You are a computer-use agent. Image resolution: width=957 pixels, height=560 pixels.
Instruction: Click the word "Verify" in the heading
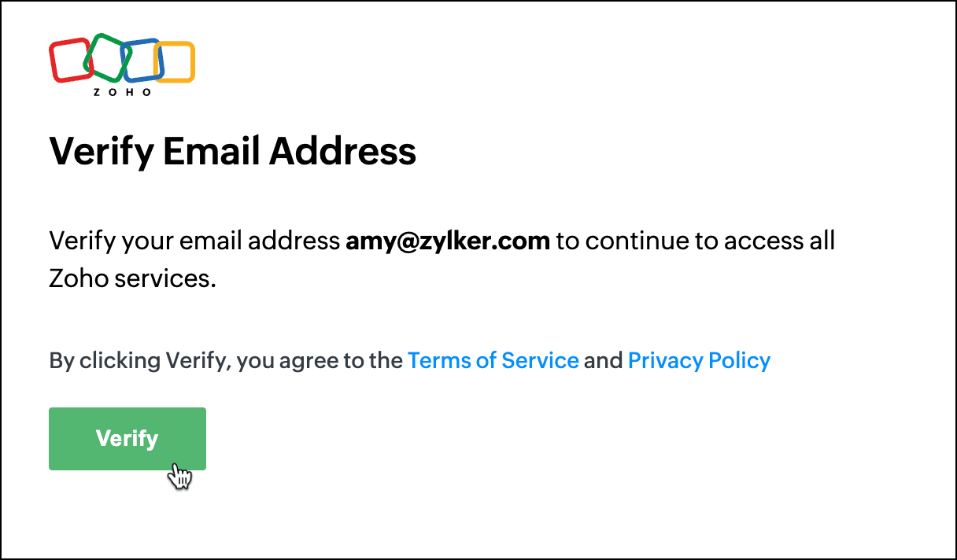tap(102, 150)
